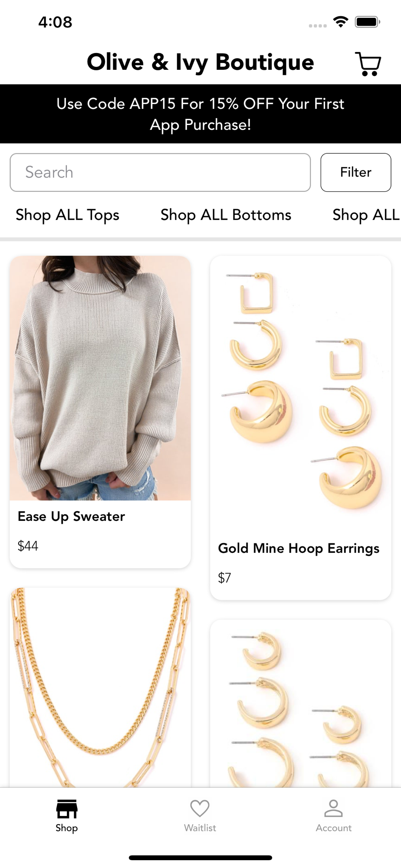Open the Account person icon
The image size is (401, 868).
pos(333,808)
